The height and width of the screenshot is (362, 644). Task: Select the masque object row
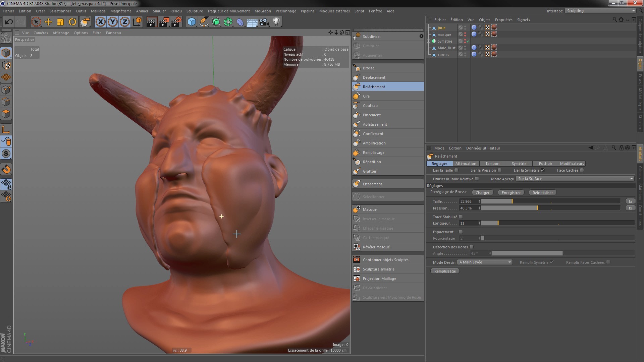point(444,35)
